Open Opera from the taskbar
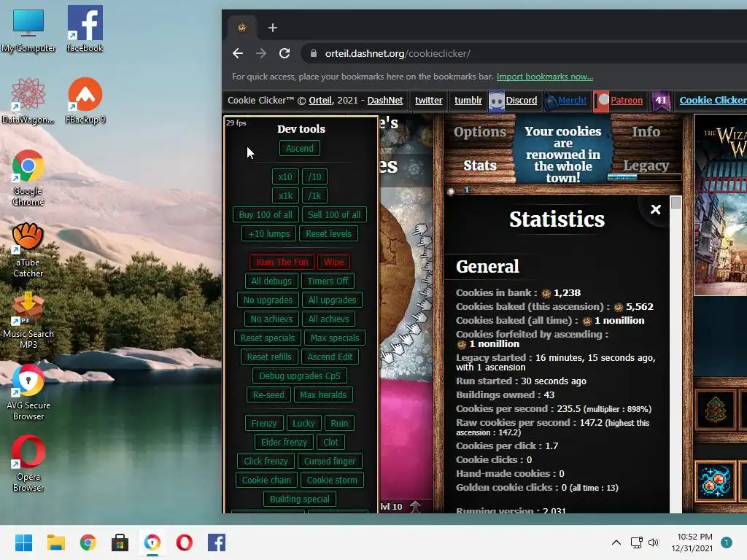 (x=185, y=542)
